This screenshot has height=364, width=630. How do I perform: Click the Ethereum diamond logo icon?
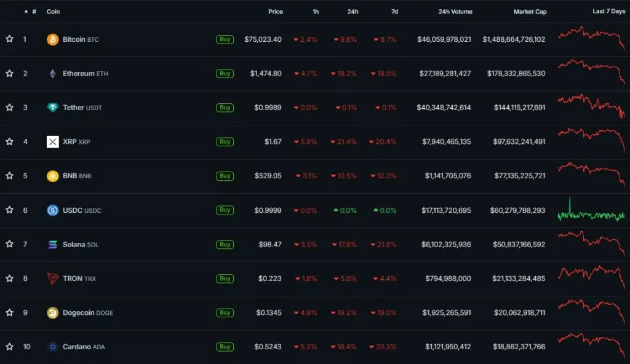[53, 74]
